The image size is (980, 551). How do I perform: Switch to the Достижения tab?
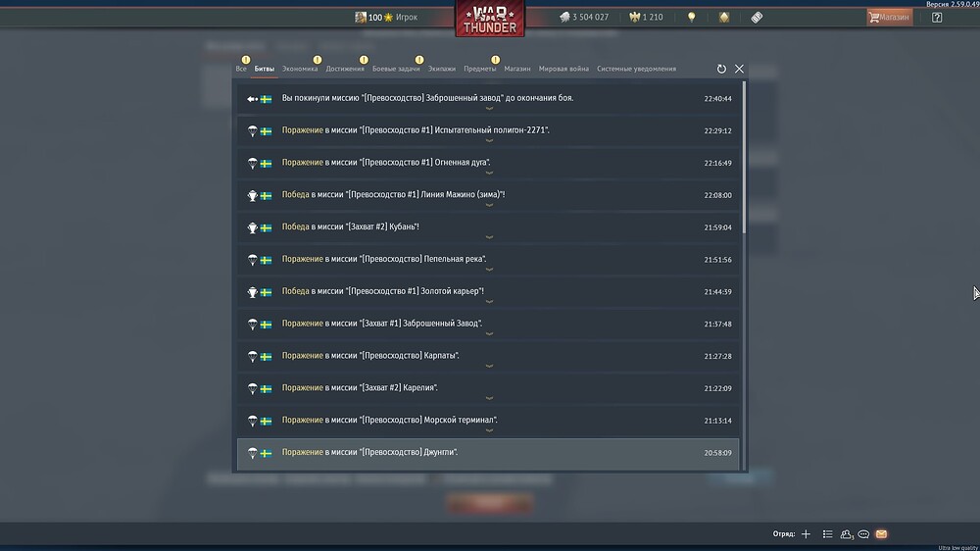(x=345, y=69)
